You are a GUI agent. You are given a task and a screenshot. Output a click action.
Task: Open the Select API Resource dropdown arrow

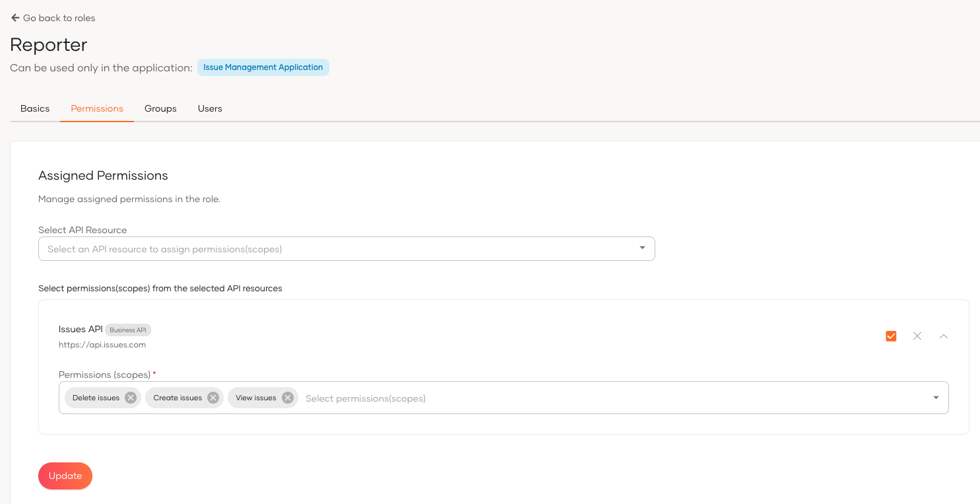(642, 248)
